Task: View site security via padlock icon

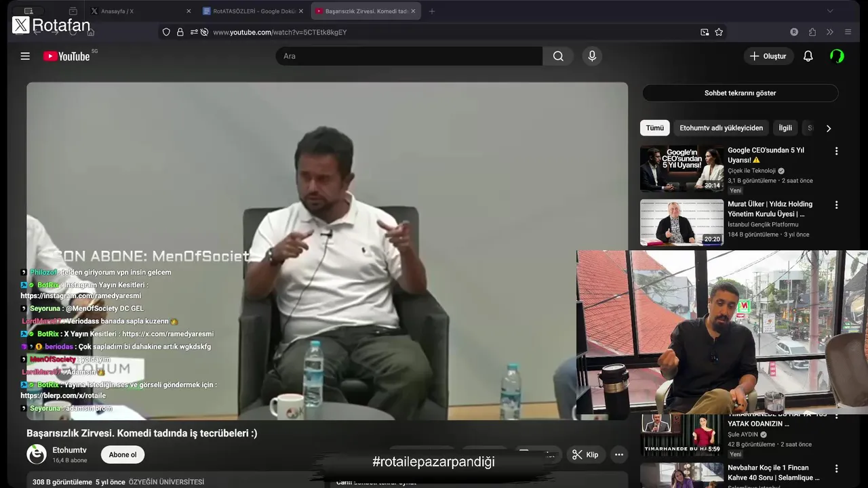Action: tap(180, 32)
